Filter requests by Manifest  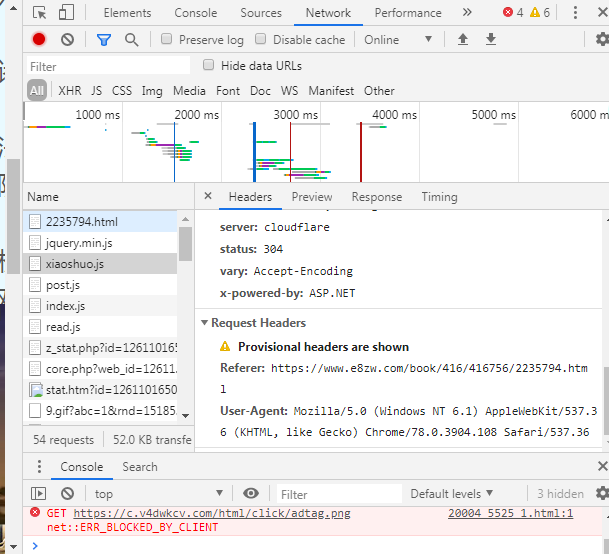tap(331, 91)
